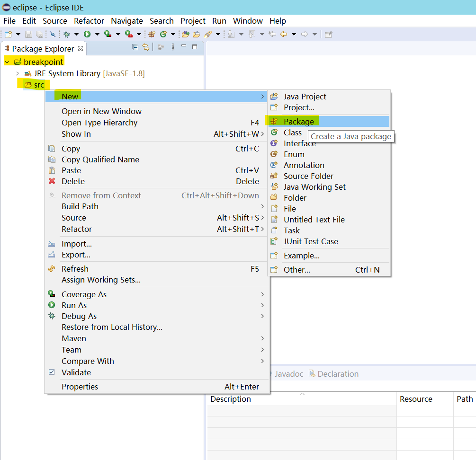Open the External Tools dropdown arrow
Screen dimensions: 476x460
click(139, 34)
